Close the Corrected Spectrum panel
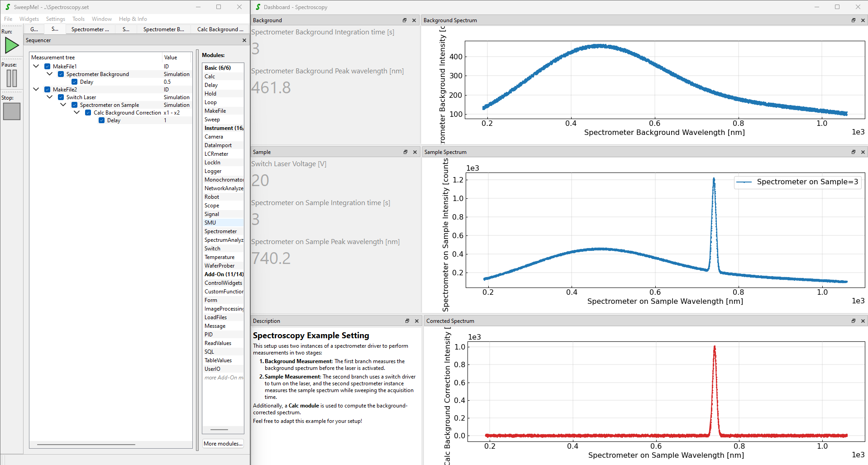This screenshot has width=868, height=465. [x=863, y=321]
